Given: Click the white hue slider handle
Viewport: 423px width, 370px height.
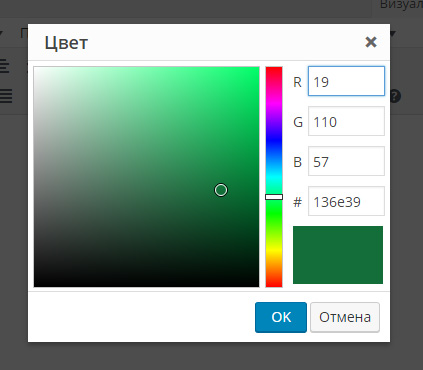Looking at the screenshot, I should pos(274,197).
